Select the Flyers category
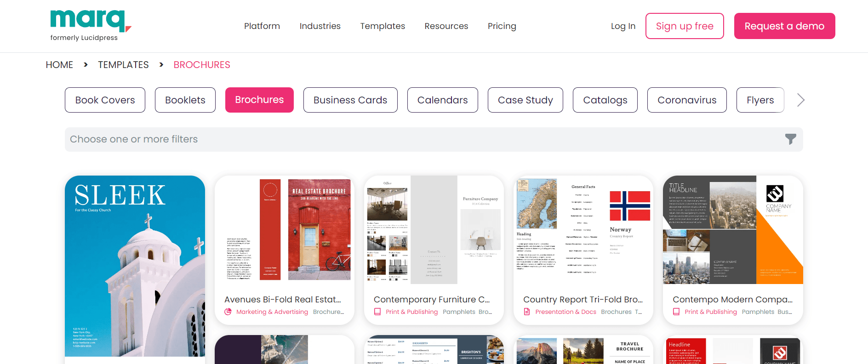The image size is (868, 364). pyautogui.click(x=760, y=100)
